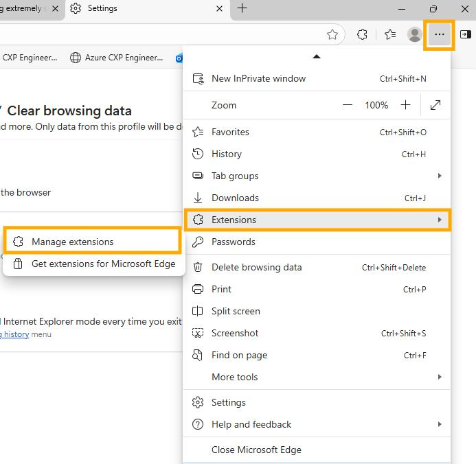Click the 100% zoom value

(376, 105)
